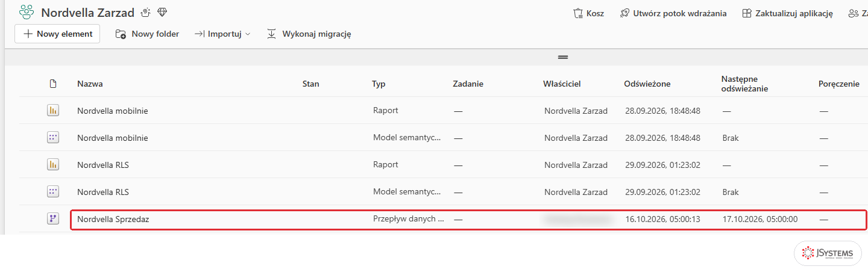868x272 pixels.
Task: Click dataflow icon for Nordvella Sprzedaz
Action: [x=53, y=219]
